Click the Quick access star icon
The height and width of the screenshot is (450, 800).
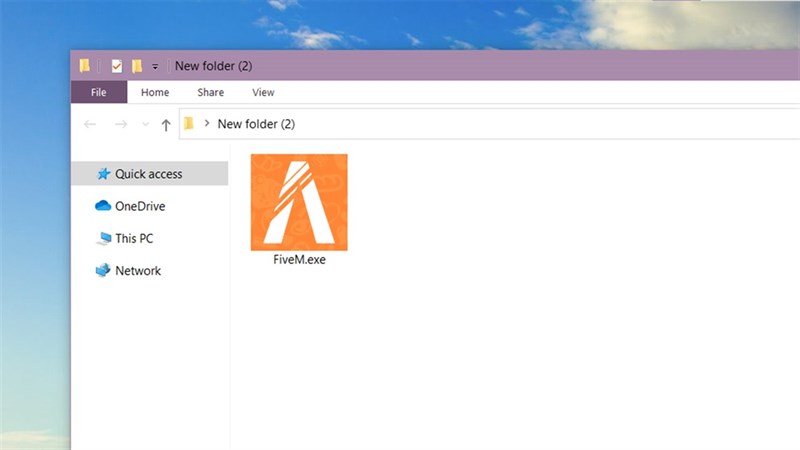104,174
